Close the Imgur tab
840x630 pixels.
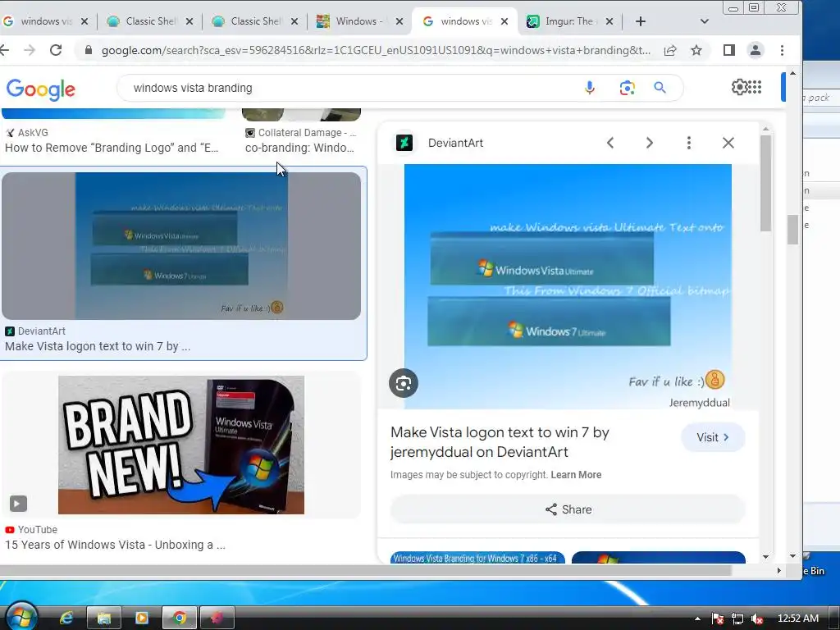pos(609,21)
